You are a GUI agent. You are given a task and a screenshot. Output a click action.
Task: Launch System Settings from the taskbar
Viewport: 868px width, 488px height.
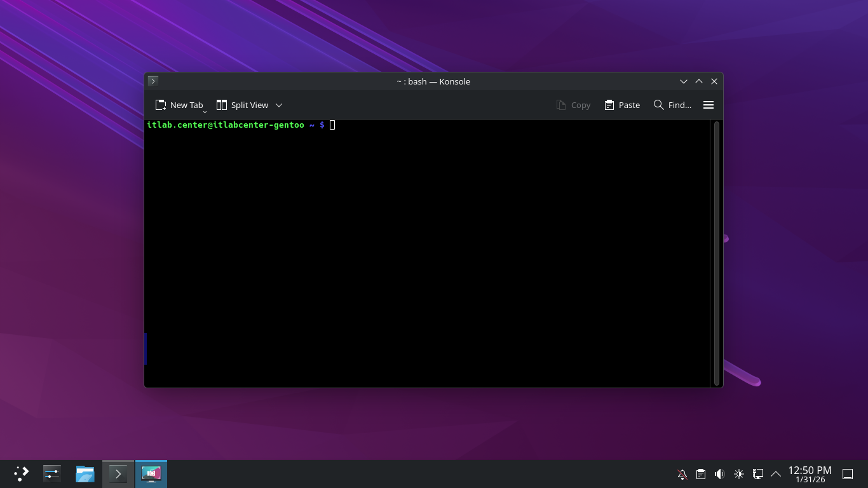(x=52, y=473)
